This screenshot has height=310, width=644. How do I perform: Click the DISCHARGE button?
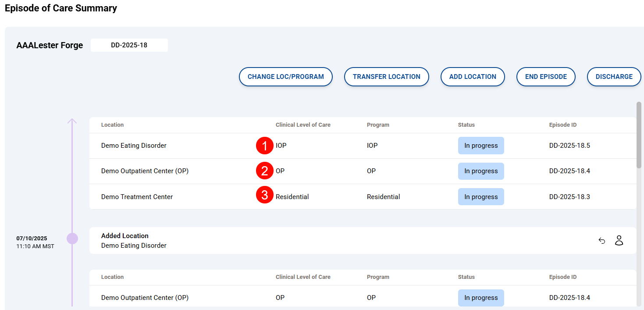coord(614,77)
